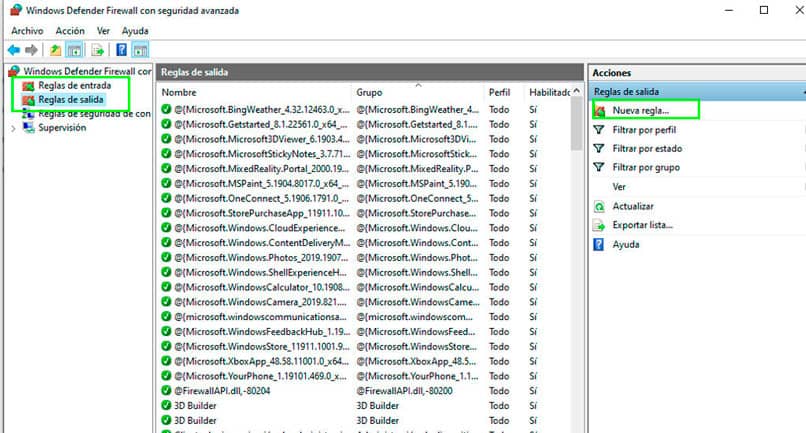This screenshot has width=806, height=433.
Task: Click the Filtrar por grupo funnel icon
Action: tap(599, 167)
